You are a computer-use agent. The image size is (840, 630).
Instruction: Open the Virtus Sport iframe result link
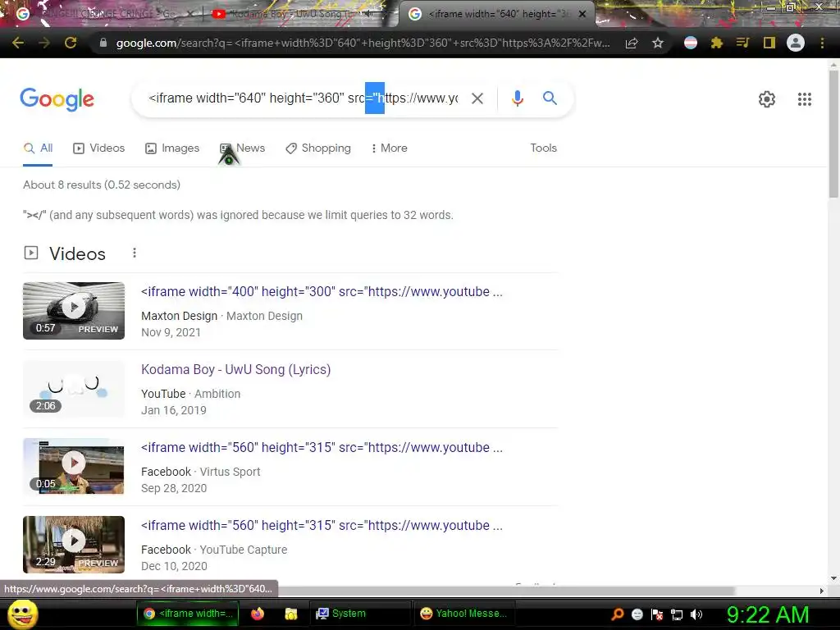tap(322, 448)
